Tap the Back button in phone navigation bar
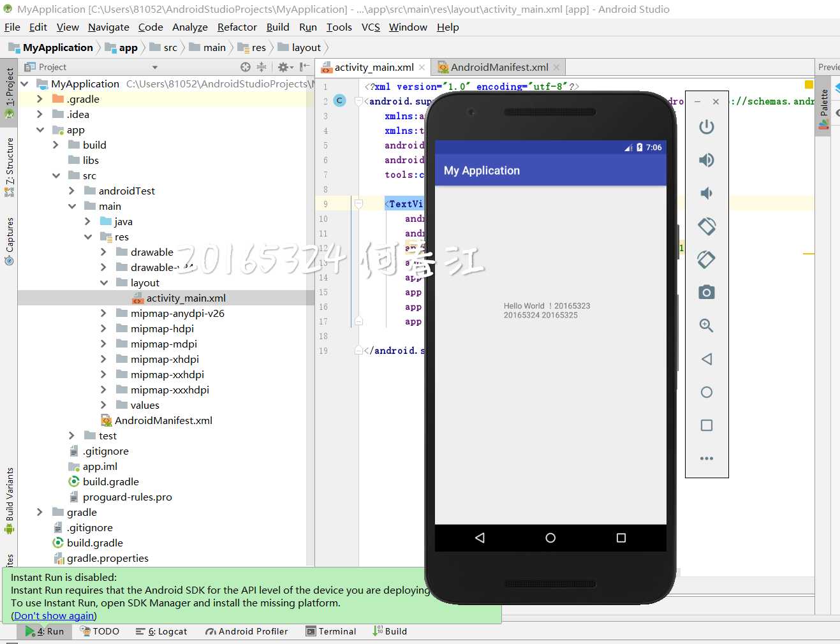The image size is (840, 644). 480,538
